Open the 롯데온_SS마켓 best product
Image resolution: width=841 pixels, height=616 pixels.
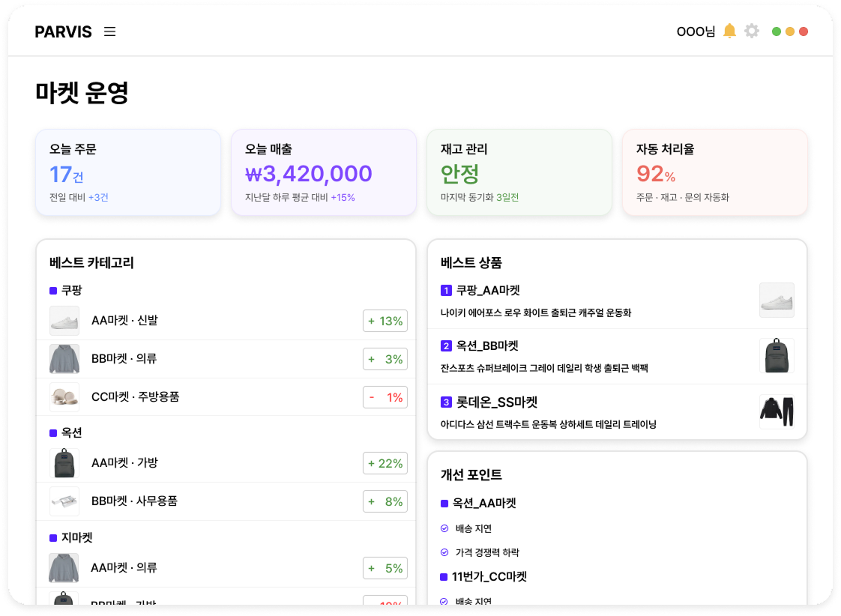coord(497,402)
